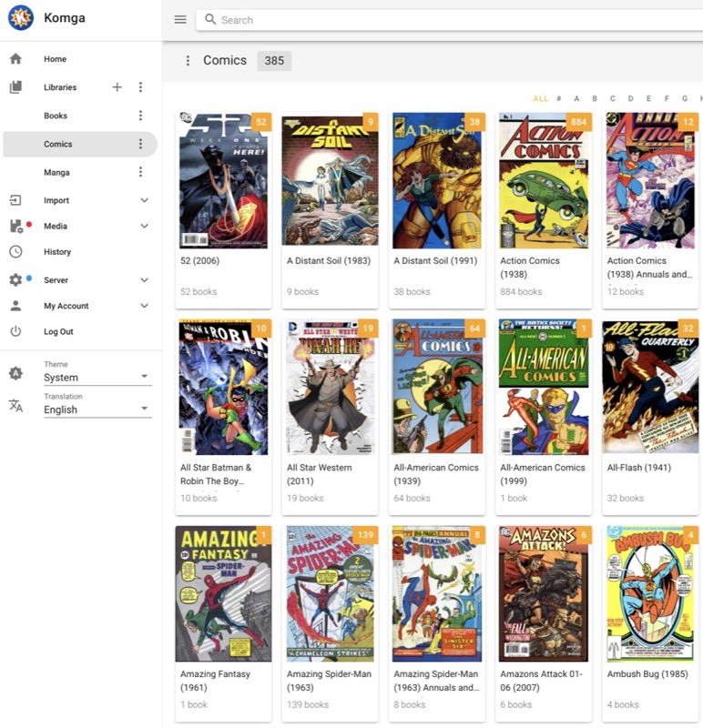Click the History clock icon

(x=15, y=252)
